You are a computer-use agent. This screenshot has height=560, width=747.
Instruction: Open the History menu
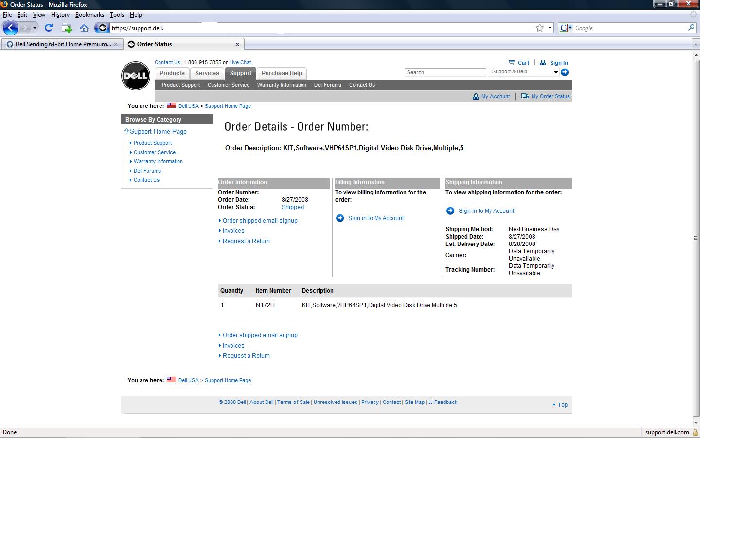(x=60, y=15)
